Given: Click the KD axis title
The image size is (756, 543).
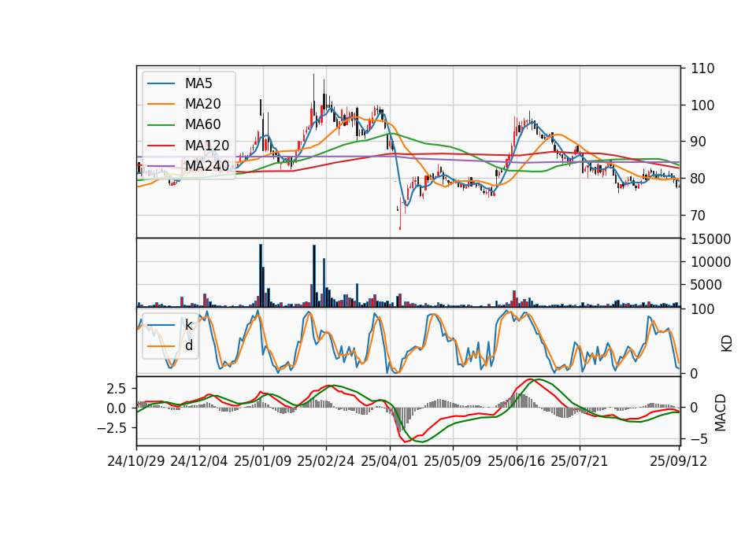Looking at the screenshot, I should (x=727, y=344).
